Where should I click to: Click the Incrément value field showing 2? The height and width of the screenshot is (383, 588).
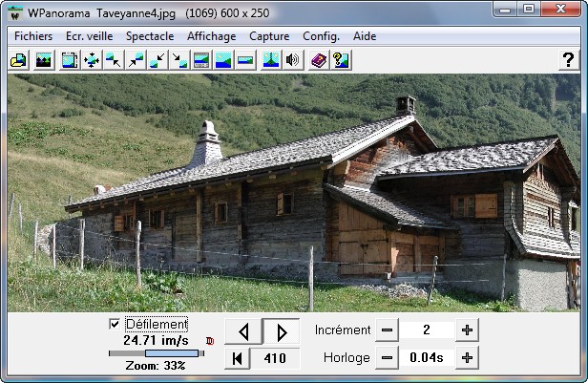click(x=427, y=330)
